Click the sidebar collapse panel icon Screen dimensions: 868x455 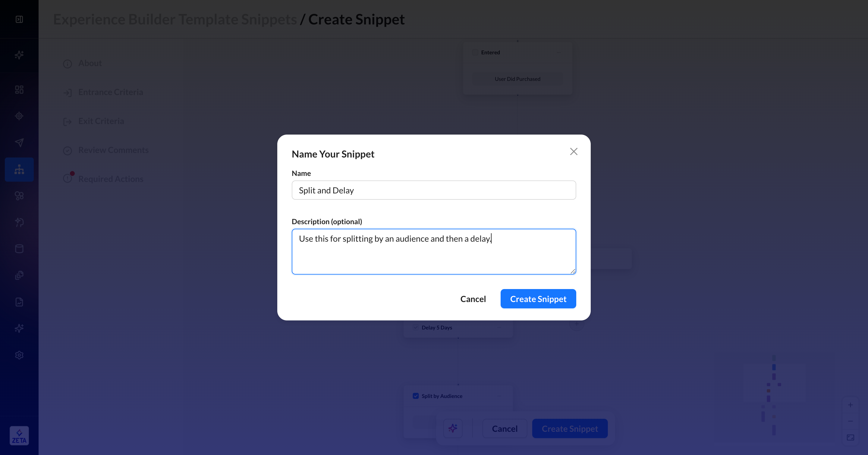point(19,19)
